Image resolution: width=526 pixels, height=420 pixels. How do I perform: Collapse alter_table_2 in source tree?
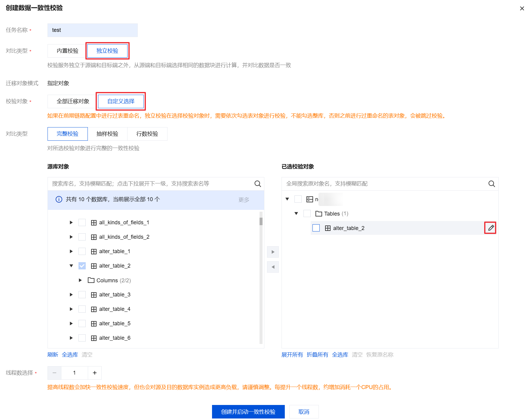point(71,266)
